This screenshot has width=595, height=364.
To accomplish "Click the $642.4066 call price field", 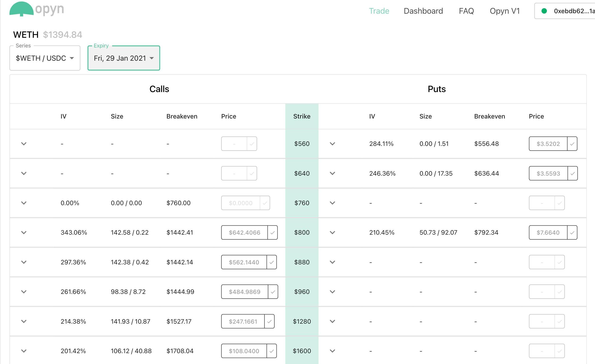I will [244, 233].
